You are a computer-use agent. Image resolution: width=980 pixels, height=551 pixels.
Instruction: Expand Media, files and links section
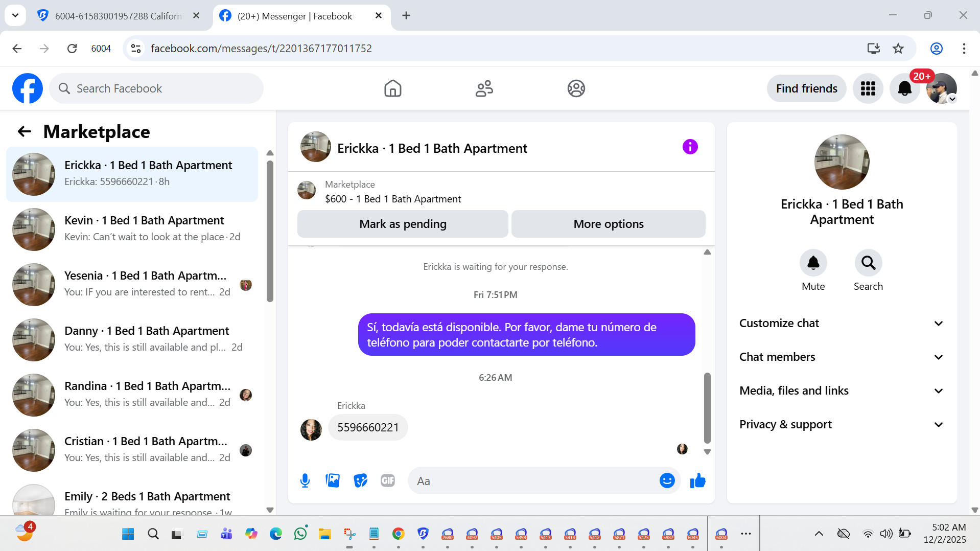[x=842, y=391]
